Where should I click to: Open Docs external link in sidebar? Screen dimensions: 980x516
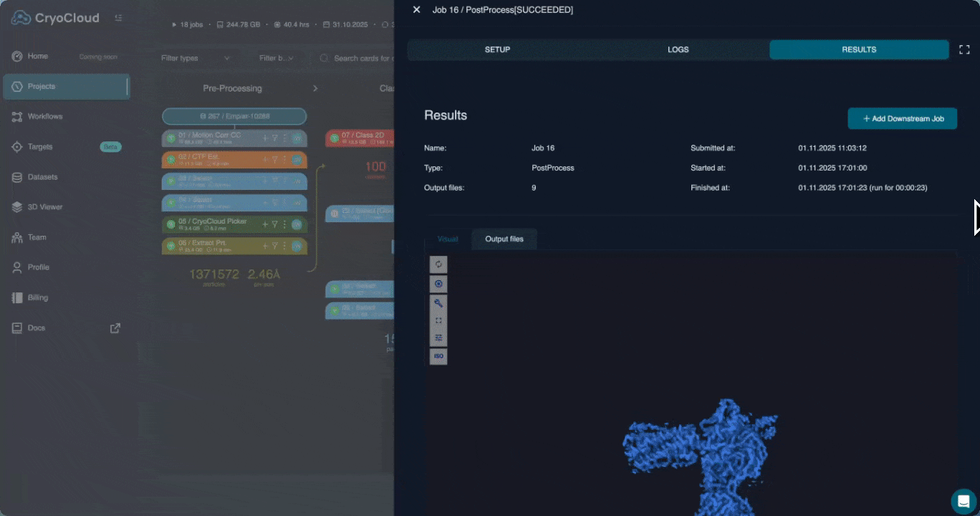click(x=115, y=328)
